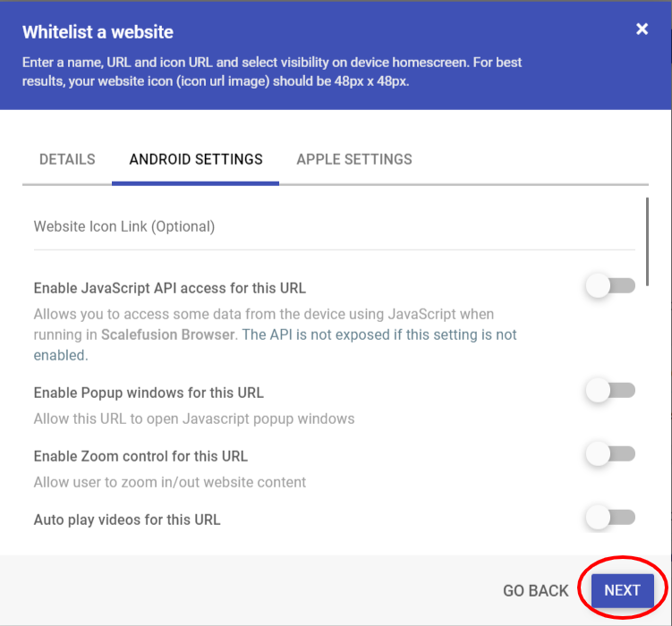Enable JavaScript API access toggle
The height and width of the screenshot is (626, 672).
pyautogui.click(x=611, y=286)
